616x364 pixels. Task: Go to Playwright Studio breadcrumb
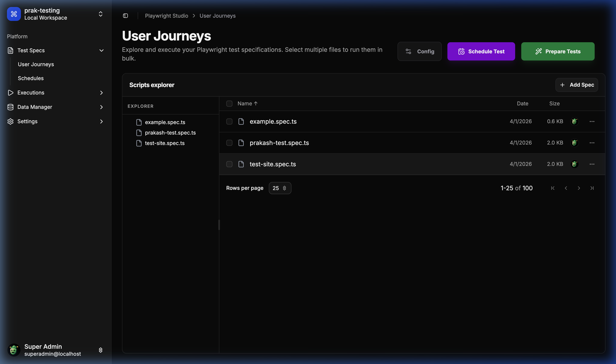pyautogui.click(x=166, y=16)
